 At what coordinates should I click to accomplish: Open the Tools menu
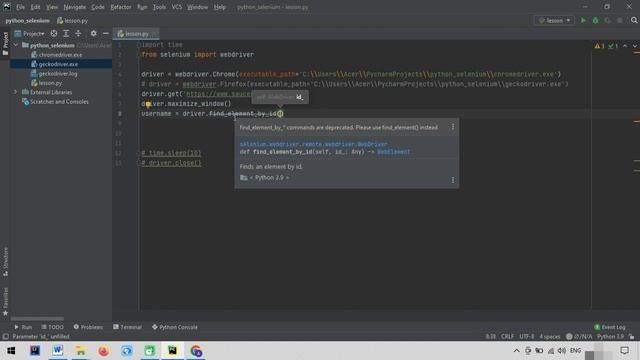(159, 7)
